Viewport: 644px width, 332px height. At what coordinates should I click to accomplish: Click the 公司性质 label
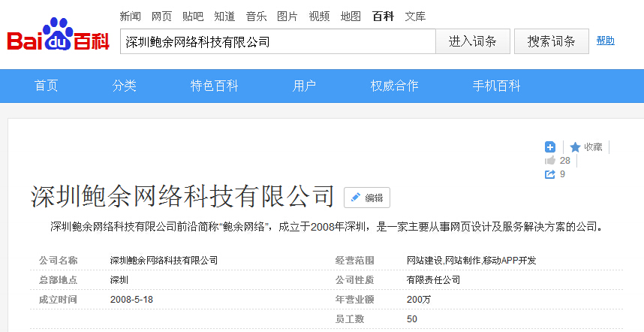pos(354,280)
